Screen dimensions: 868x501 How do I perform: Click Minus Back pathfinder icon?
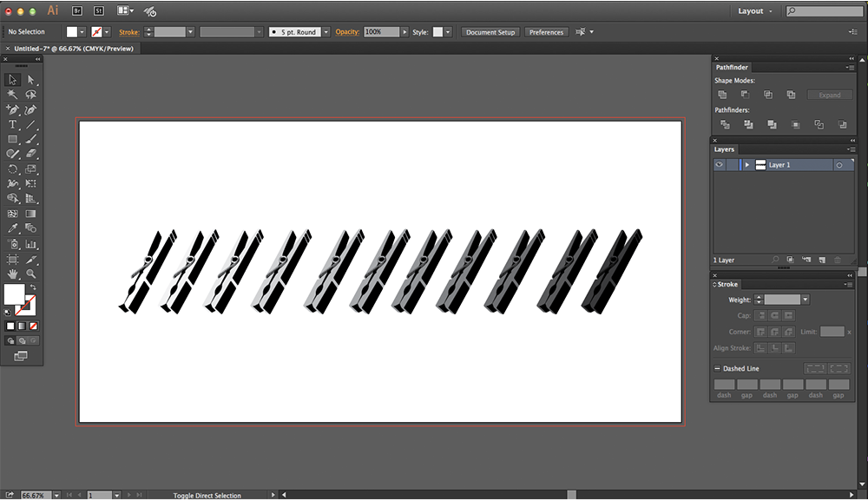pos(842,124)
